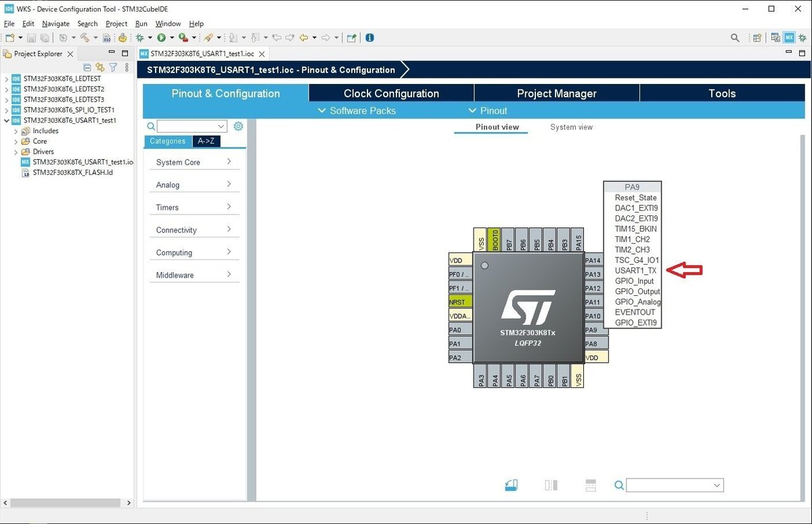This screenshot has width=812, height=524.
Task: Click the PA2 pin on the chip
Action: pyautogui.click(x=460, y=357)
